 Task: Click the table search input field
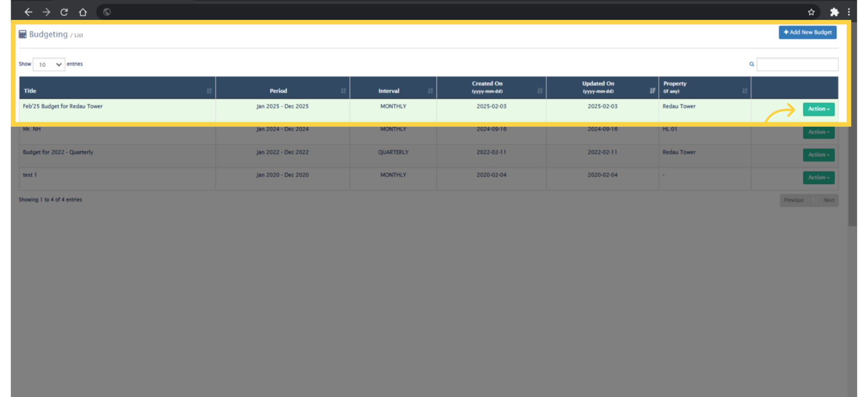click(x=797, y=65)
